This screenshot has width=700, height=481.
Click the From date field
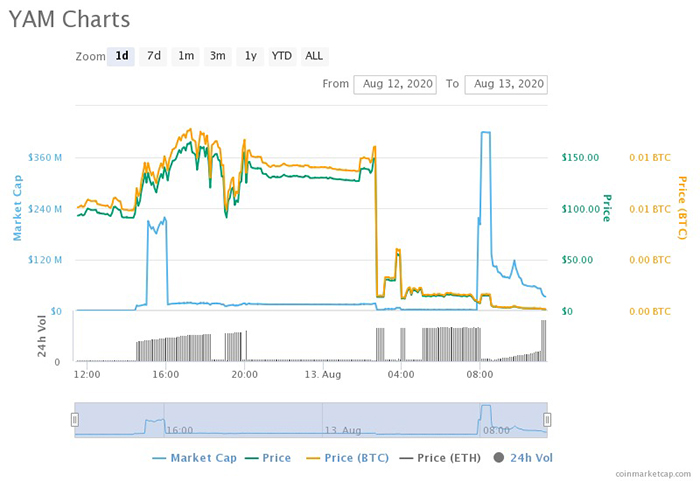tap(395, 84)
